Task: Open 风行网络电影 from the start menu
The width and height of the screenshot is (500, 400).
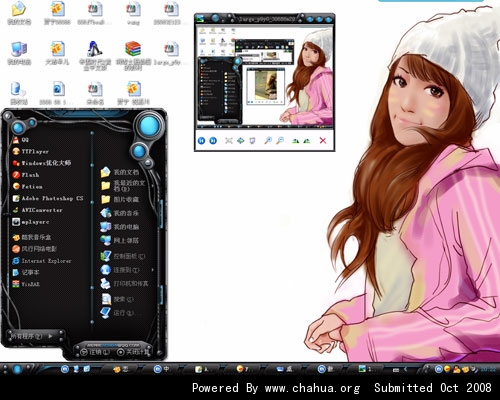Action: (34, 249)
